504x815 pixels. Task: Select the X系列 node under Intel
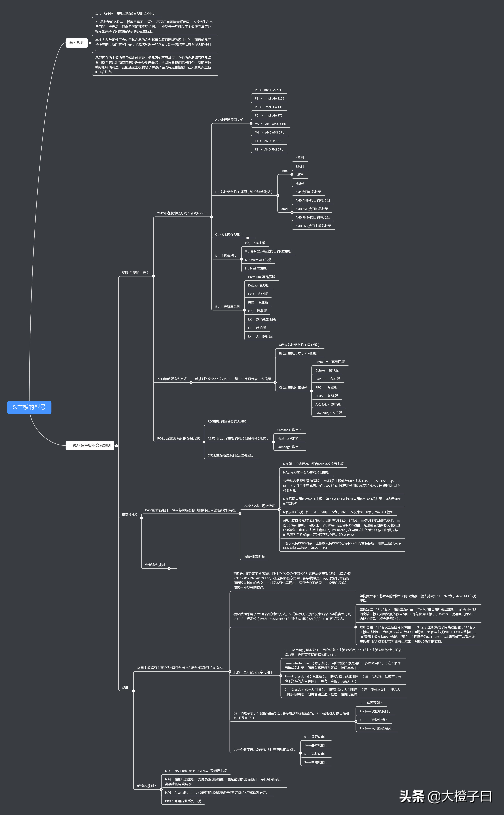[300, 158]
